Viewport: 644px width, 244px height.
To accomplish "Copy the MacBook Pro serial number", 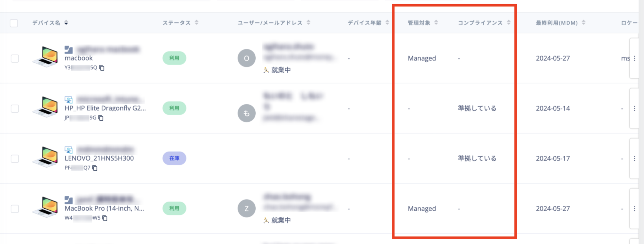I will pyautogui.click(x=105, y=218).
